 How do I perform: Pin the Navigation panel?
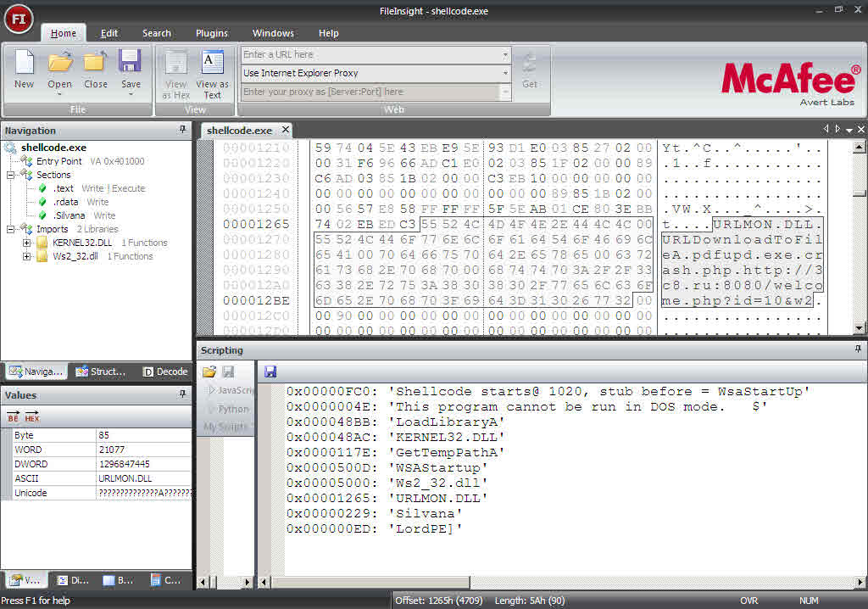[x=183, y=130]
